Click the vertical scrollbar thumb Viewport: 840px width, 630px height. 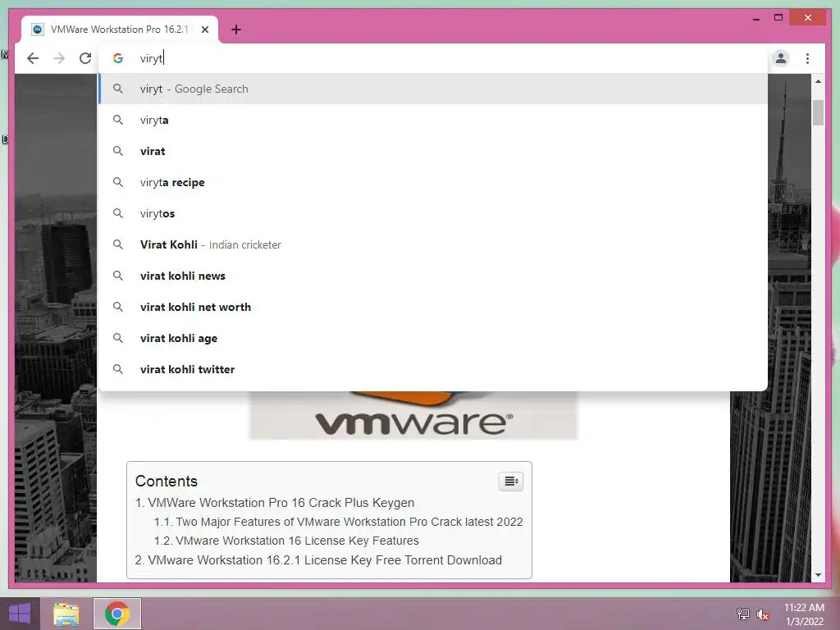point(818,112)
